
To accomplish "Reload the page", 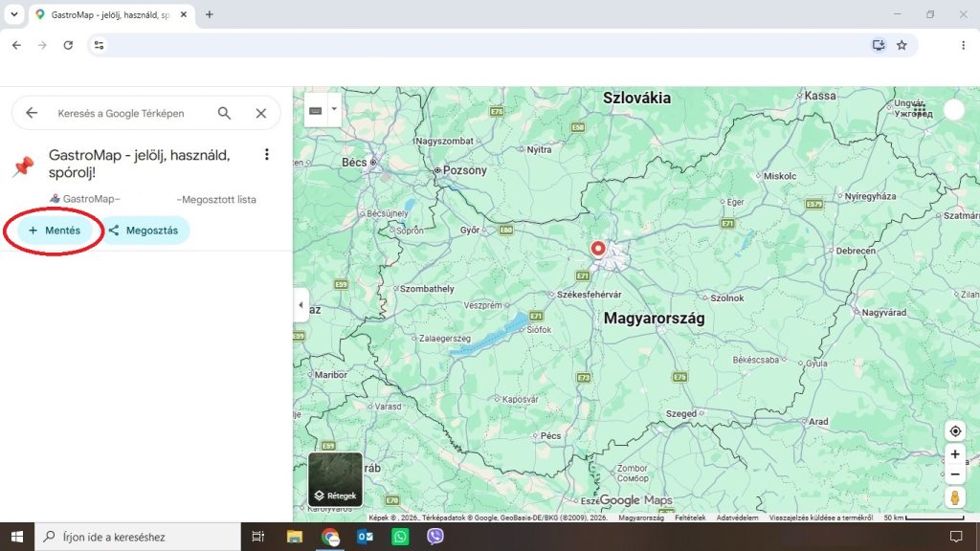I will tap(68, 45).
